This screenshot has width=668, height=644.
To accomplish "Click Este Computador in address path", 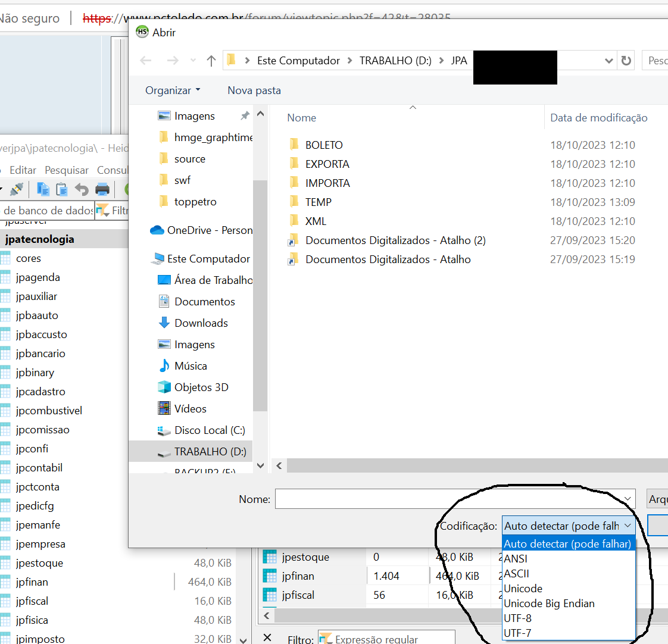I will [x=298, y=61].
